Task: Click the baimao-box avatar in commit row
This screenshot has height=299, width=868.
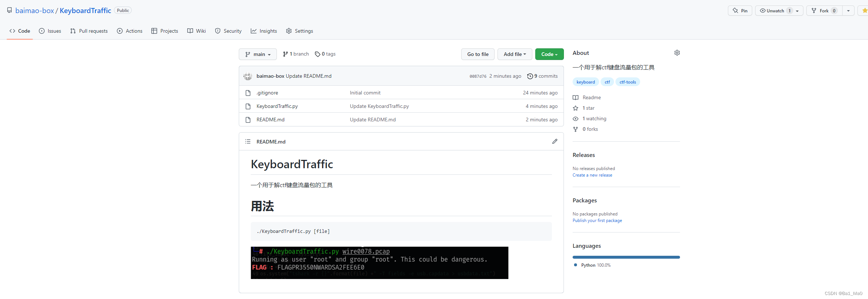Action: coord(248,76)
